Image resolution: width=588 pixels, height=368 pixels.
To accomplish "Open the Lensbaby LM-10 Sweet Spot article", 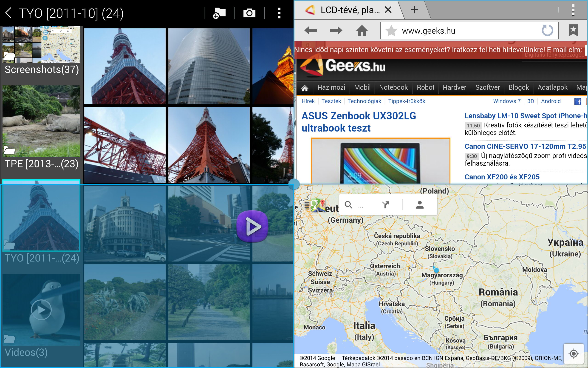I will click(x=526, y=116).
